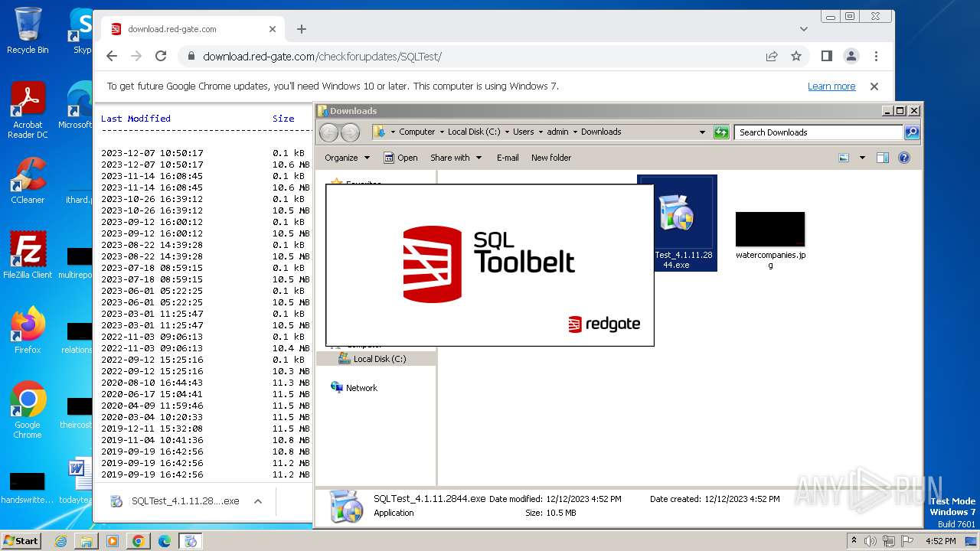The image size is (980, 551).
Task: Open address bar history dropdown
Action: (x=702, y=132)
